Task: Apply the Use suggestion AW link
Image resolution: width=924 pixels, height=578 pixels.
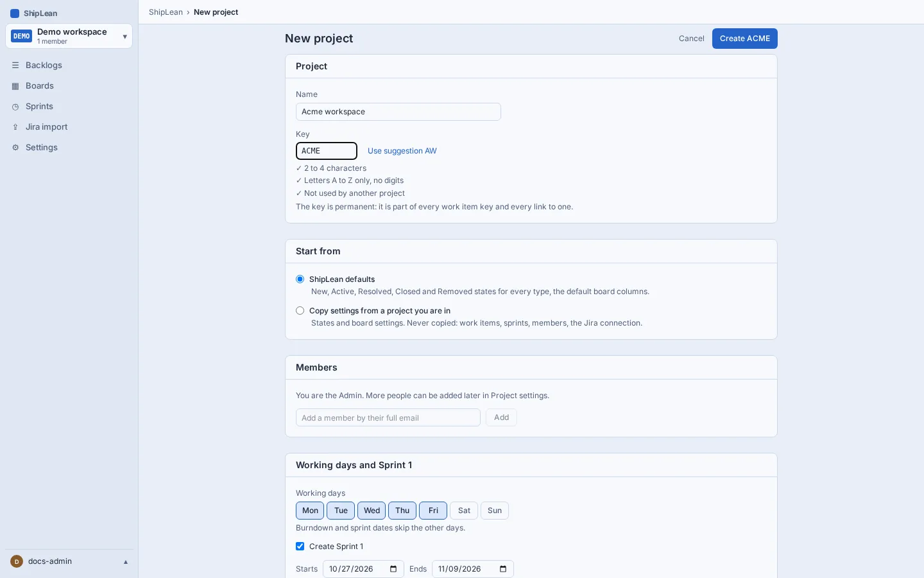Action: pos(402,151)
